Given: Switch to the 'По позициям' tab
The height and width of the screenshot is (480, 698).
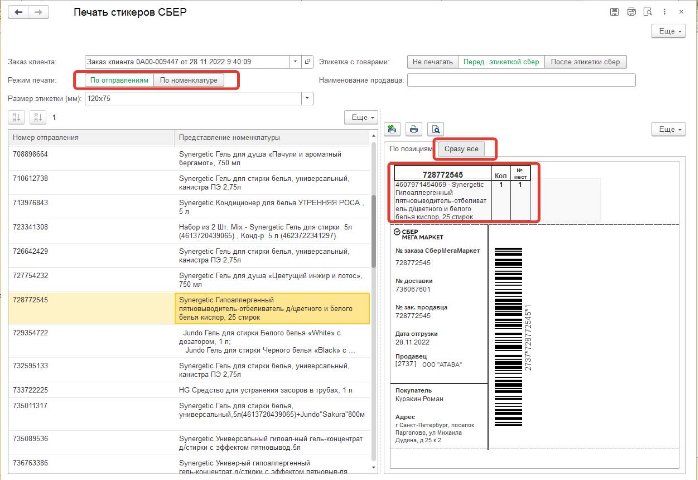Looking at the screenshot, I should 410,149.
